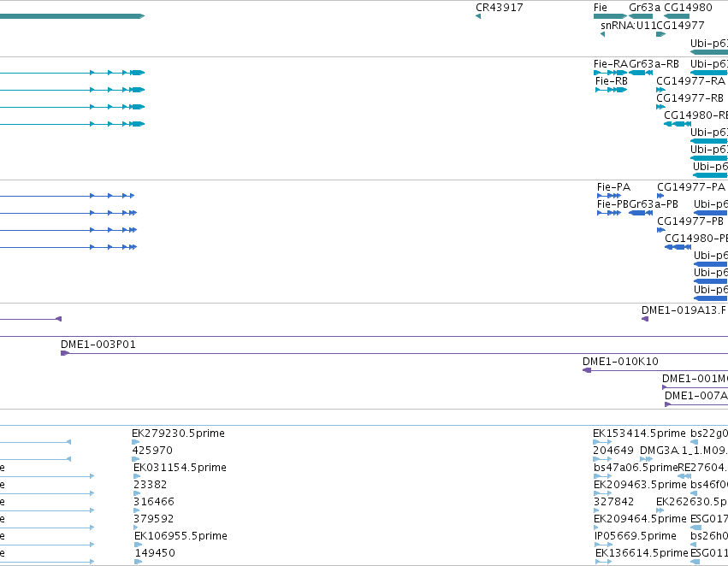Image resolution: width=728 pixels, height=566 pixels.
Task: Select the CR43917 small arrow glyph
Action: point(478,17)
